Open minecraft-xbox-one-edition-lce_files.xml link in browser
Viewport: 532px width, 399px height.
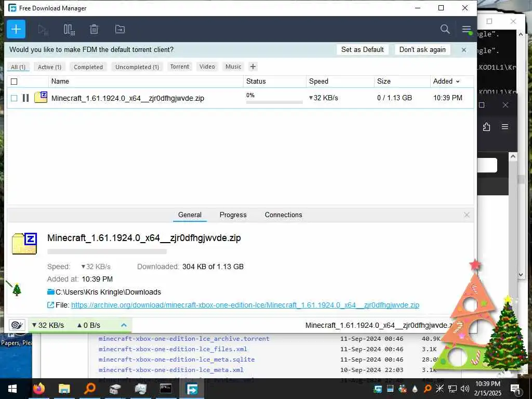point(172,349)
